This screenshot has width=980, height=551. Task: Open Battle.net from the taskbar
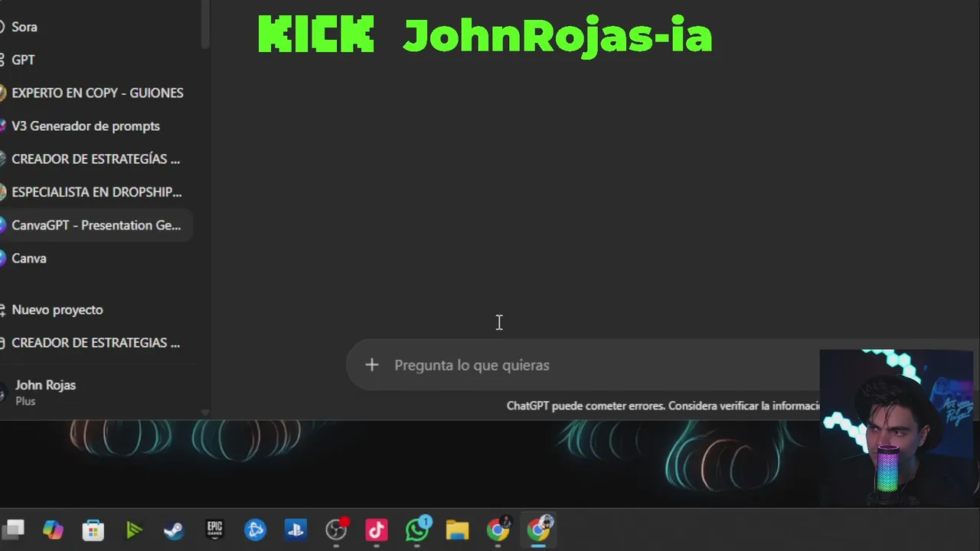coord(255,530)
